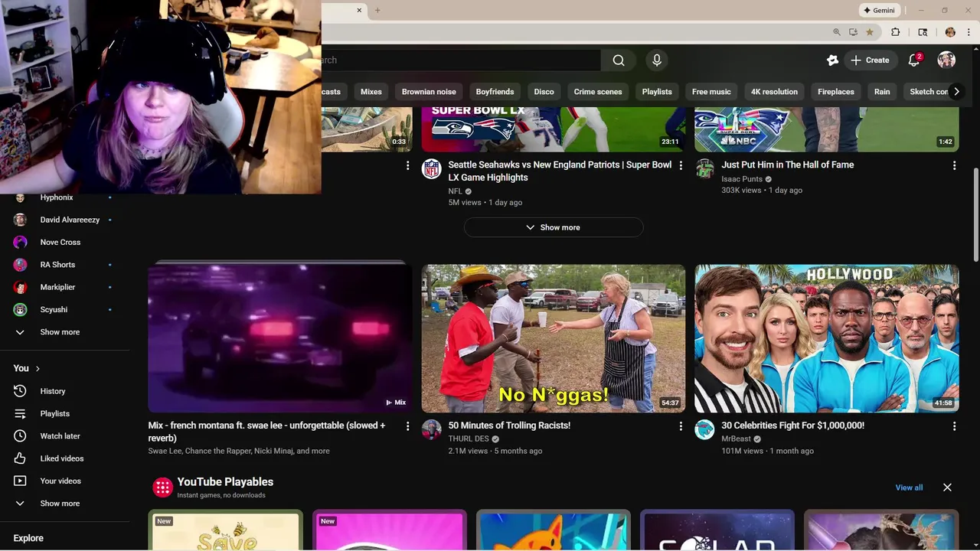Select the Fireplaces chip

836,92
